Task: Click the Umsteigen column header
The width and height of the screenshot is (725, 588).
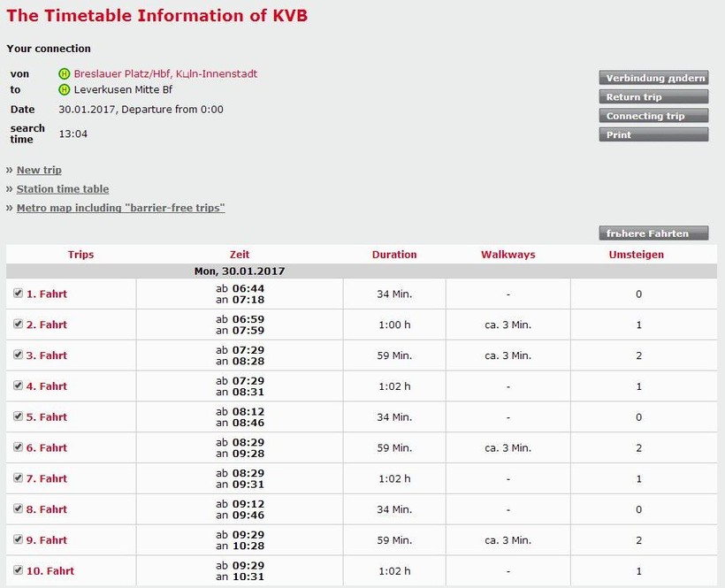Action: pos(637,255)
